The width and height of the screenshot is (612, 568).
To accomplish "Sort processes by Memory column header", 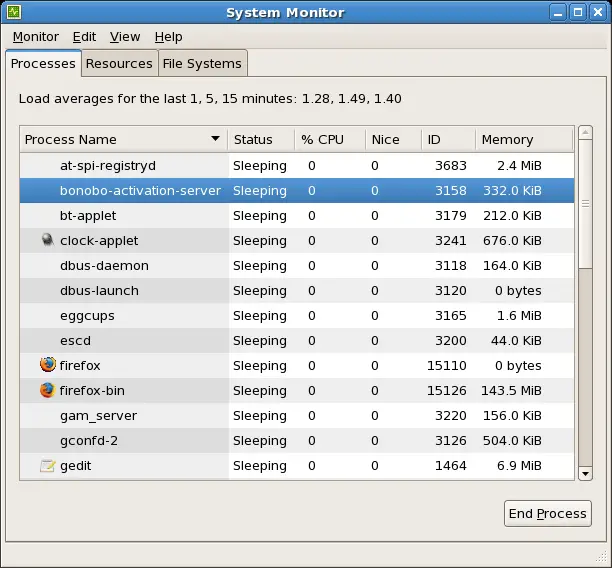I will pyautogui.click(x=507, y=140).
